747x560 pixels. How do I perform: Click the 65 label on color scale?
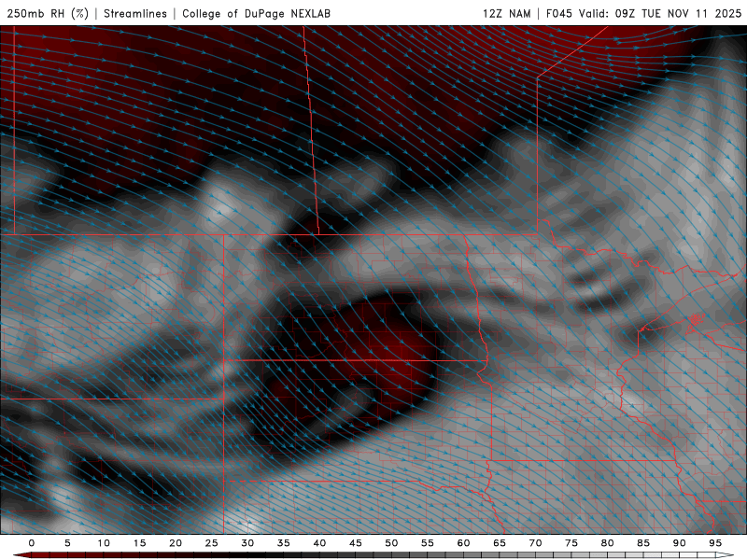(500, 543)
